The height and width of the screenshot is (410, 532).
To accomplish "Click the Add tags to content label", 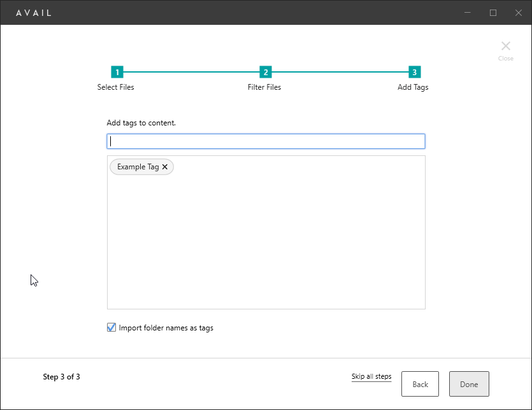I will [x=141, y=123].
